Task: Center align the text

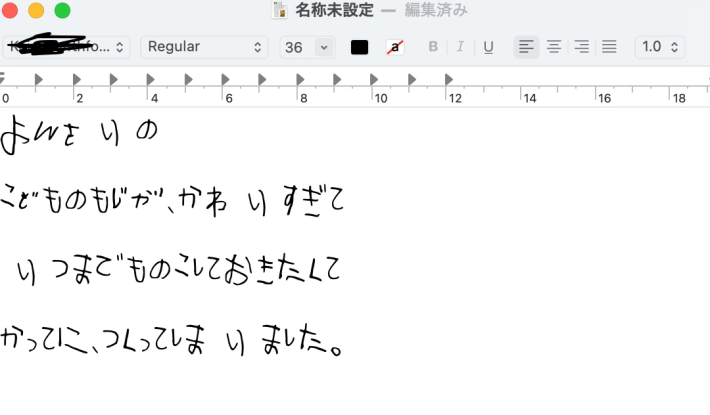Action: point(554,47)
